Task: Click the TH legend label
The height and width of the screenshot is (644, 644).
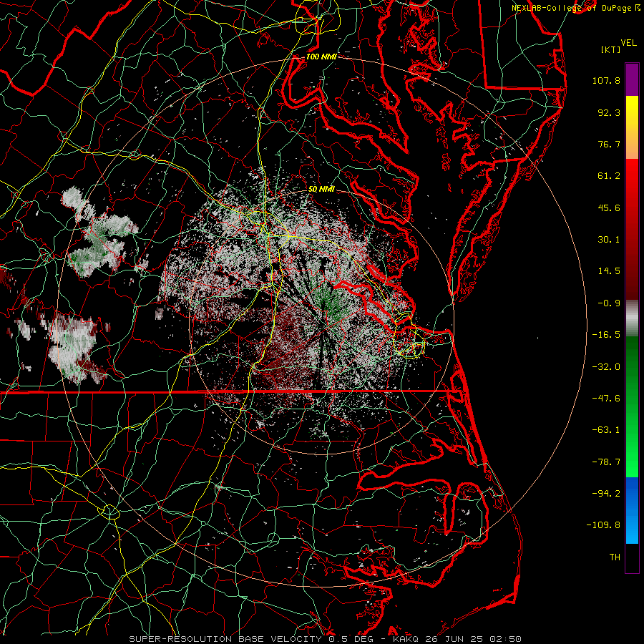Action: click(615, 557)
